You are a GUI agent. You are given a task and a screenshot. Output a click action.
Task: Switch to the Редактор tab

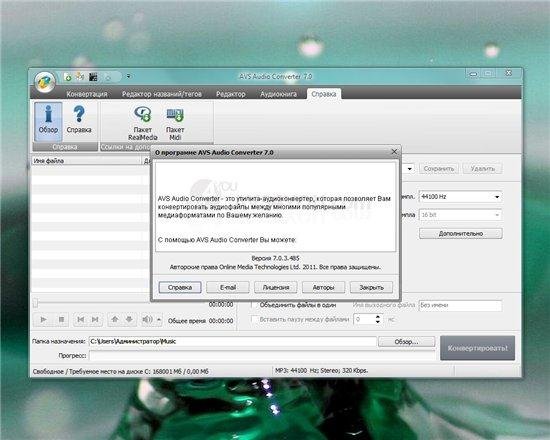(230, 94)
